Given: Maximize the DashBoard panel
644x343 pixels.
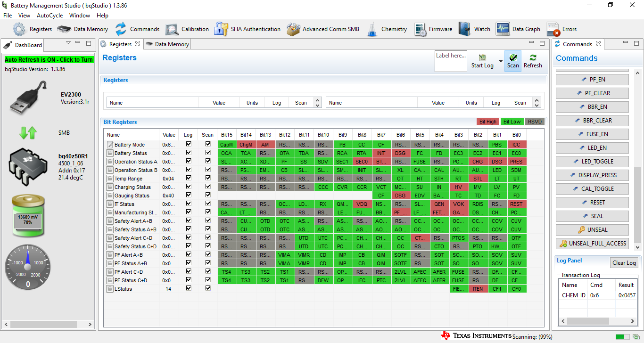Looking at the screenshot, I should [89, 43].
